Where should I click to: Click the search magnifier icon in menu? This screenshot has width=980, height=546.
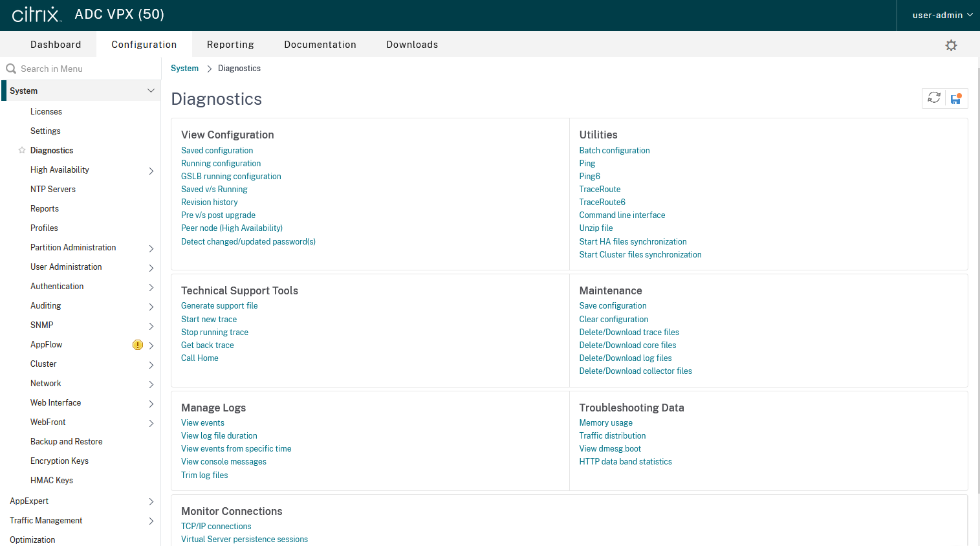click(x=11, y=69)
